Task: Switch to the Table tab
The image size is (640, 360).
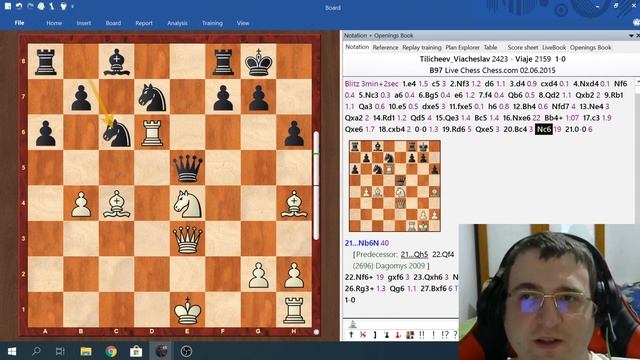Action: tap(490, 47)
